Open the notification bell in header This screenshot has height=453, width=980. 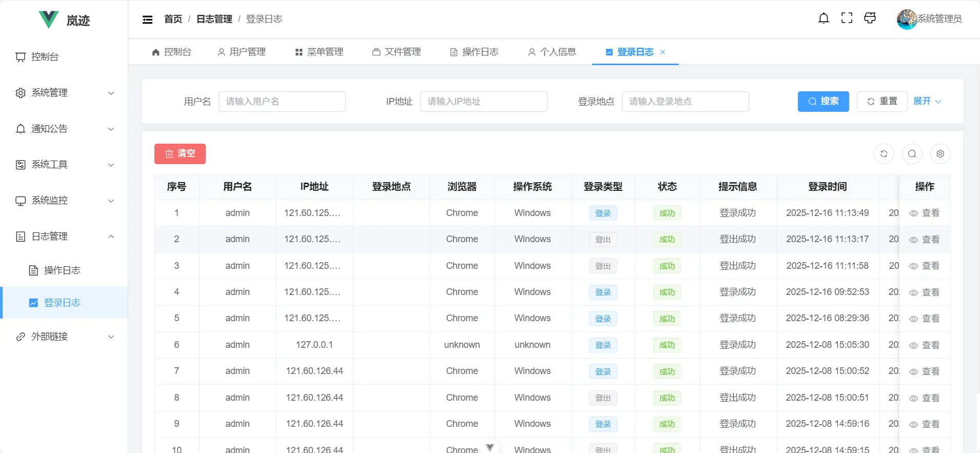pos(824,18)
